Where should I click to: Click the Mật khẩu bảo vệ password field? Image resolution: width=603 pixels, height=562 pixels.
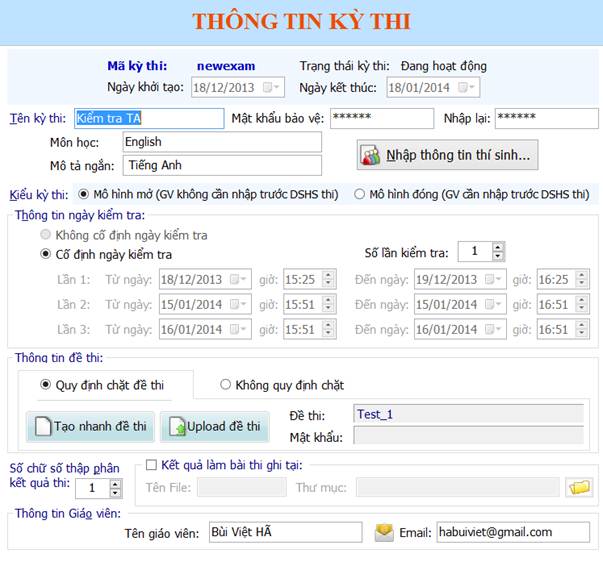click(x=381, y=118)
